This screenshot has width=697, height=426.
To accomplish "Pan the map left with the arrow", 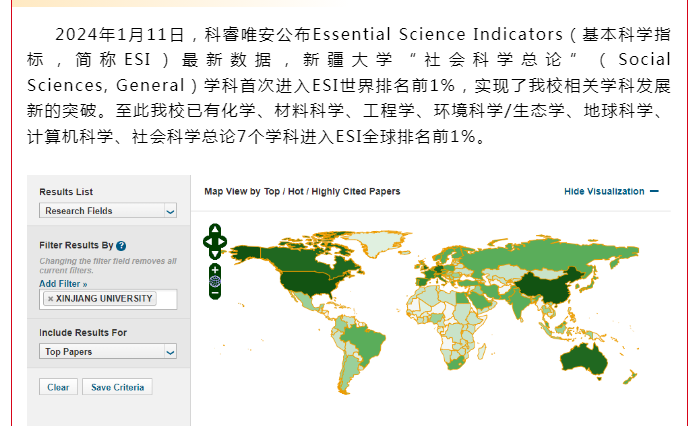I will [x=207, y=240].
